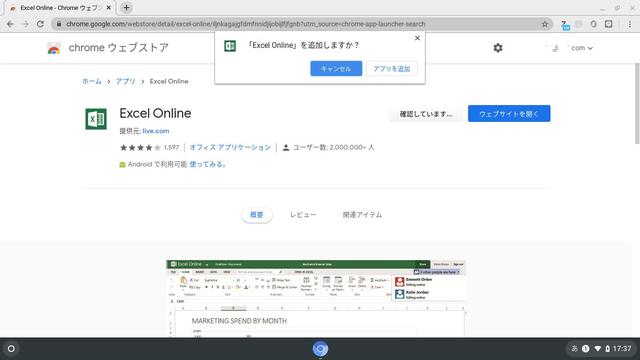Screen dimensions: 640x360
Task: Click the Chrome Web Store rainbow logo
Action: [x=54, y=48]
